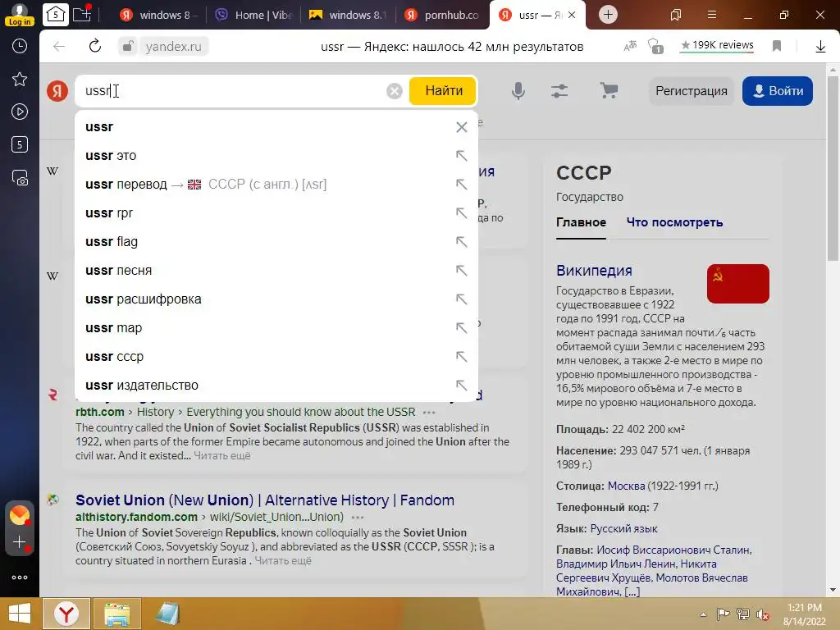Insert 'ussr ссср' using its arrow icon

point(461,356)
